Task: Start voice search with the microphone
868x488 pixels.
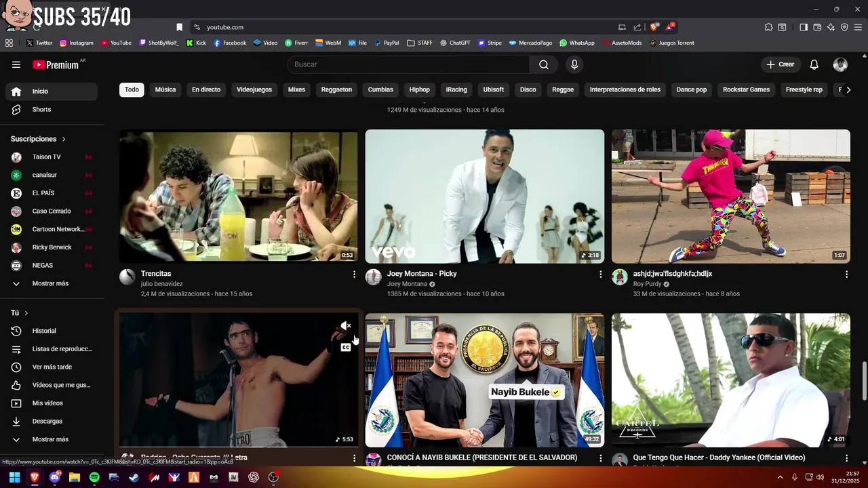Action: [x=574, y=64]
